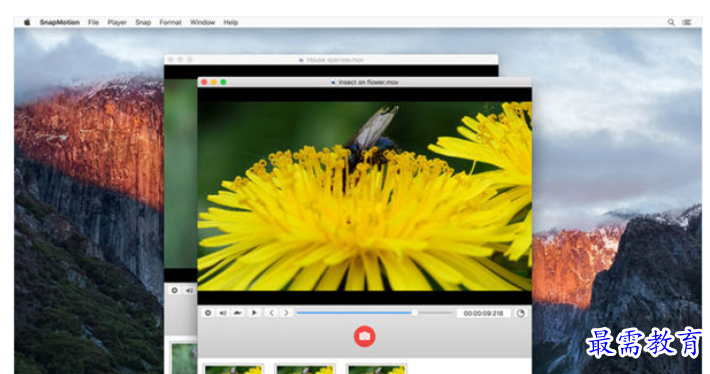Click the insect video frame preview

tap(365, 196)
